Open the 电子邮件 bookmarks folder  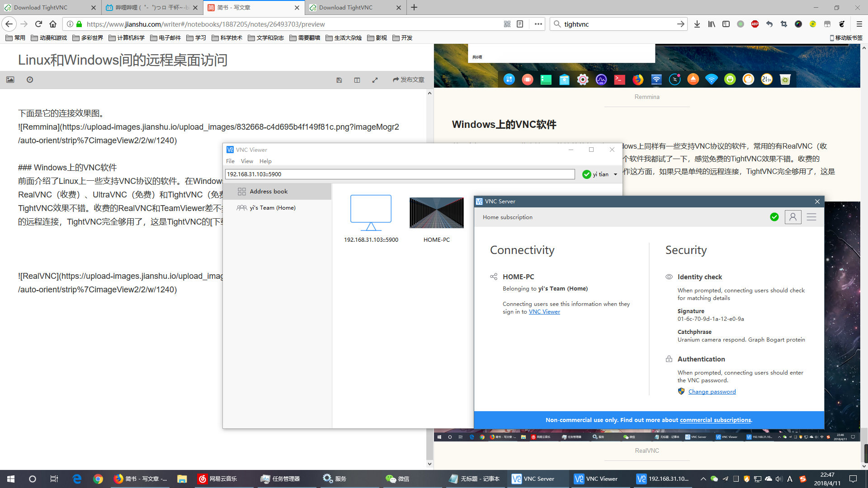click(165, 38)
